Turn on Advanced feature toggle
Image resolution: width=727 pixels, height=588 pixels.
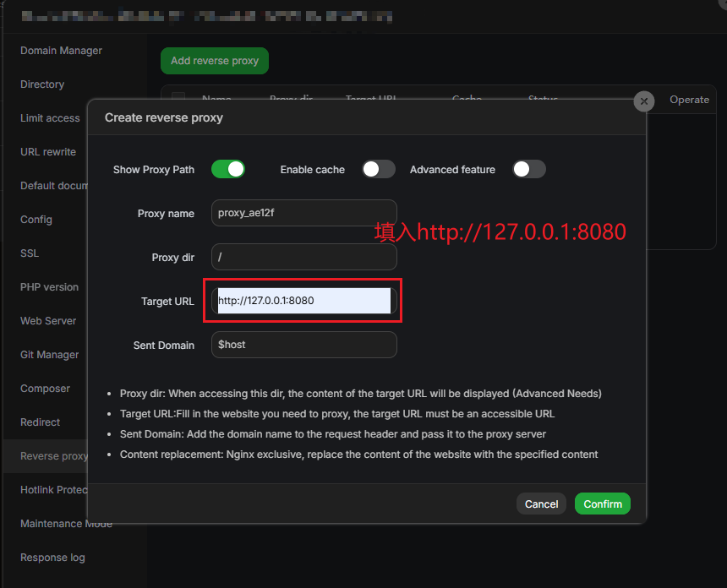coord(528,169)
